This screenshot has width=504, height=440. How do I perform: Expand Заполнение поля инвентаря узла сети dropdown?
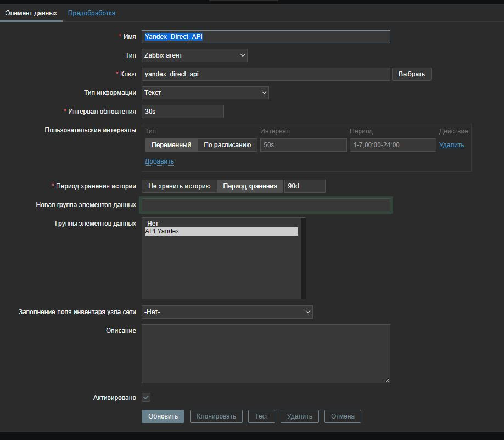[227, 312]
